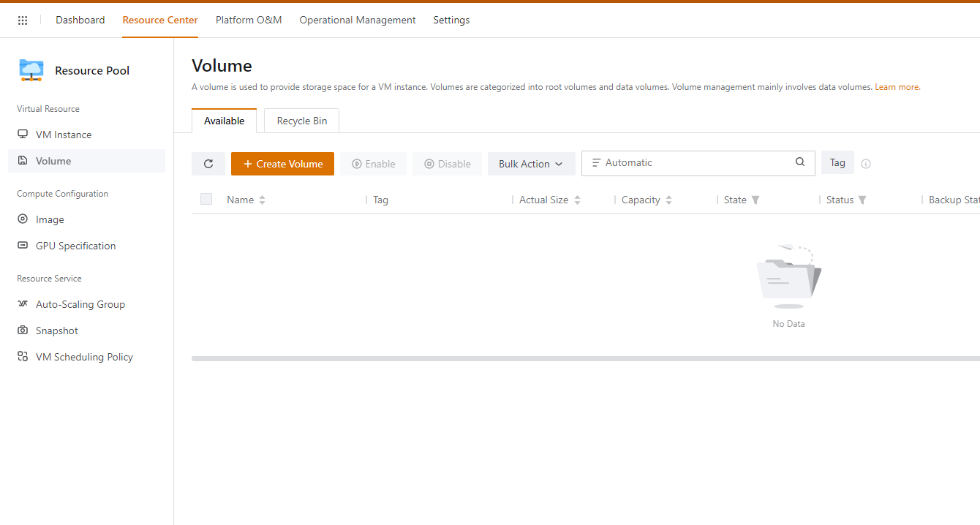
Task: Click the Create Volume button
Action: point(282,164)
